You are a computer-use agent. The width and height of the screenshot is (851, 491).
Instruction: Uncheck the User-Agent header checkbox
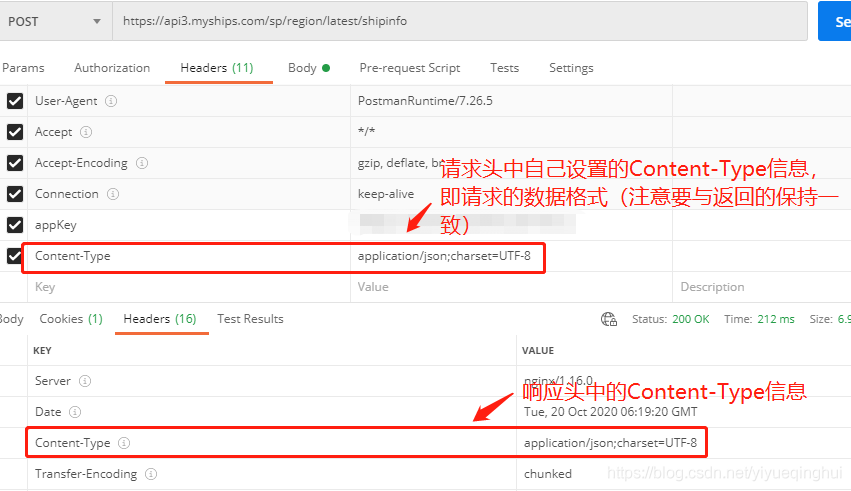point(15,101)
